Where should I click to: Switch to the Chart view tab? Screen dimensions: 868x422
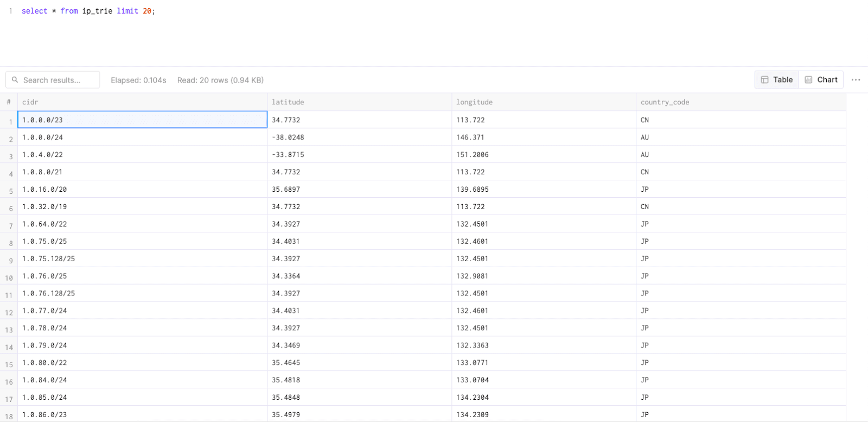pos(821,80)
